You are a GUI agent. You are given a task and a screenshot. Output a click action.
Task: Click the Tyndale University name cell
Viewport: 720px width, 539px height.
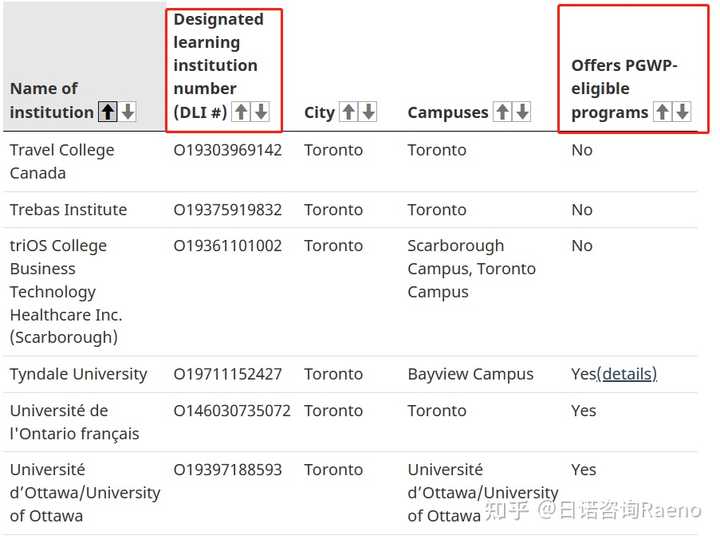[x=78, y=374]
